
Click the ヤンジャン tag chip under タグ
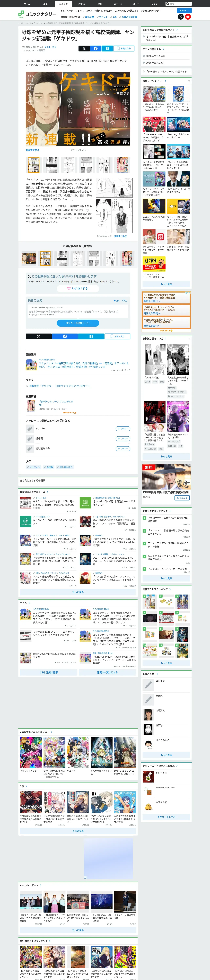(x=34, y=467)
